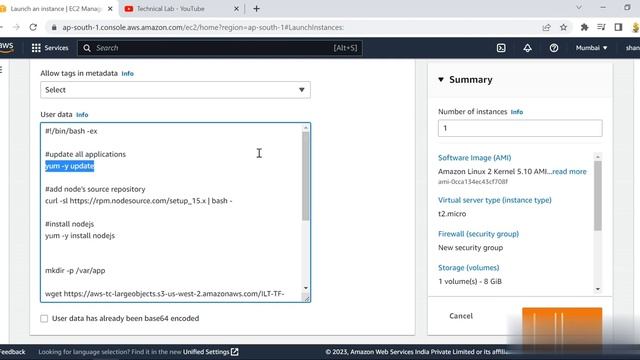
Task: Click the User data vertical scrollbar thumb
Action: [305, 176]
